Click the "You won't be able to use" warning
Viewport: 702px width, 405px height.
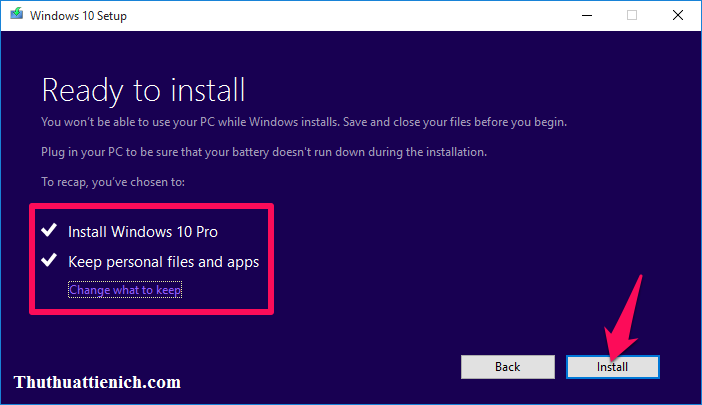[x=303, y=122]
